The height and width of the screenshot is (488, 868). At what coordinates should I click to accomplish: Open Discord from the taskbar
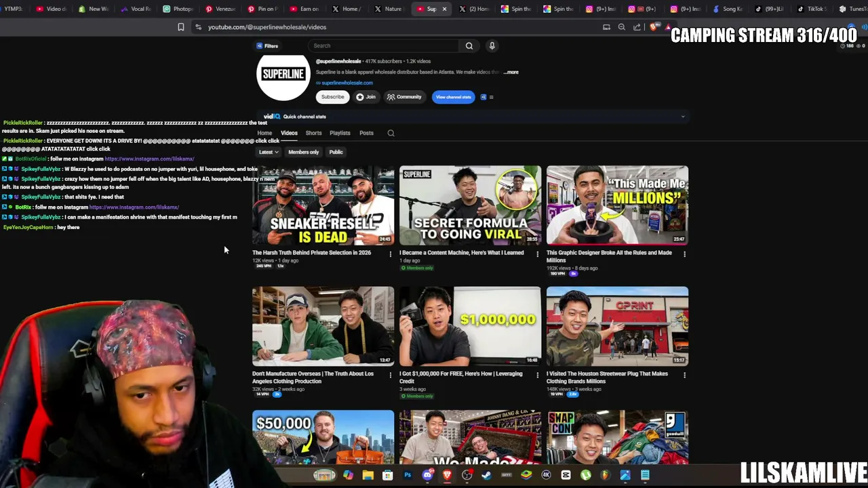pos(427,475)
